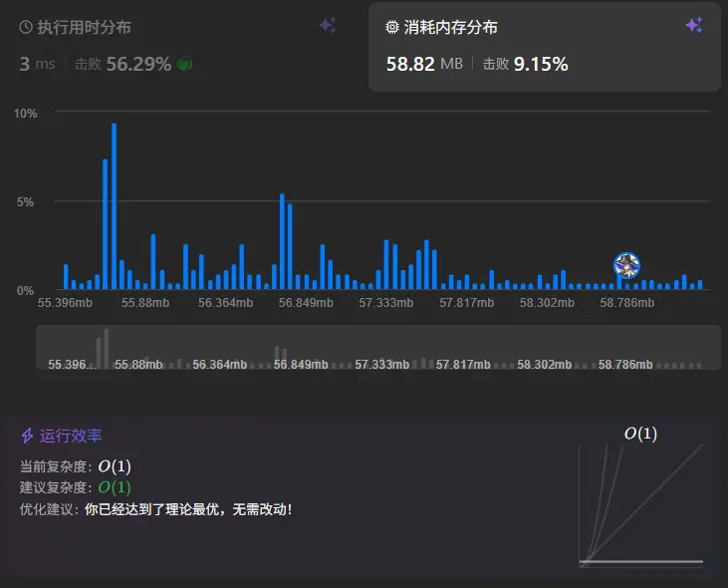Click the purple sparkle icon in memory card
This screenshot has width=728, height=588.
tap(694, 26)
